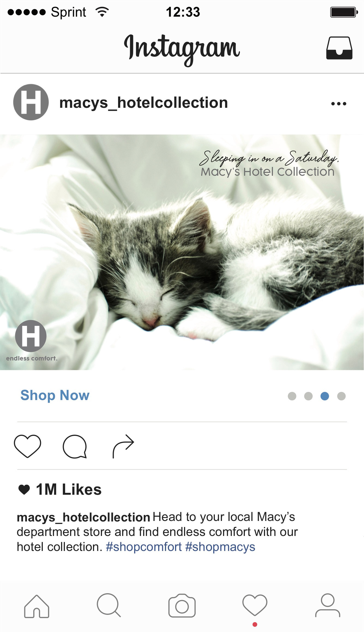This screenshot has height=632, width=364.
Task: Share post using the arrow icon
Action: (124, 446)
